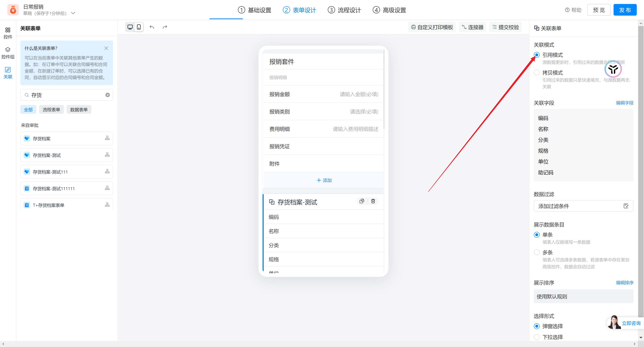Click the undo arrow icon
Viewport: 644px width, 347px height.
(x=152, y=27)
